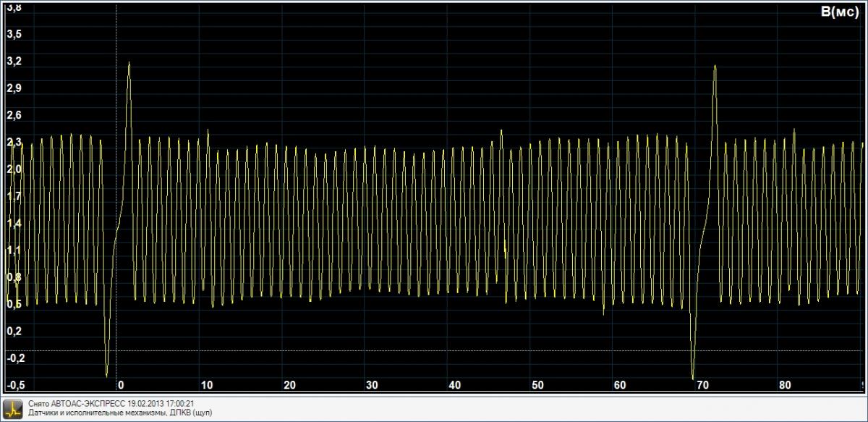Viewport: 868px width, 422px height.
Task: Click the second tall signal peak near 70 ms
Action: 715,67
